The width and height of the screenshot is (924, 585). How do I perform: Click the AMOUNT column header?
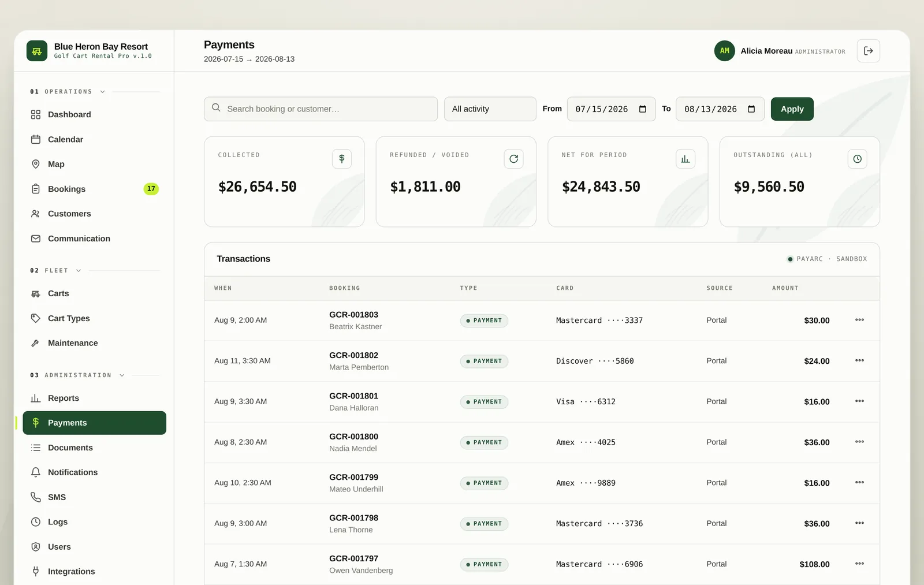click(785, 288)
